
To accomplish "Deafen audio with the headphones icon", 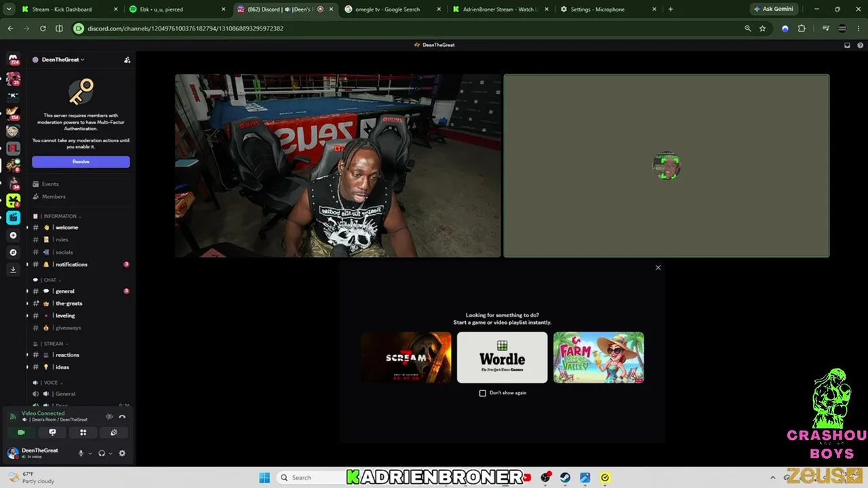I will (x=102, y=453).
